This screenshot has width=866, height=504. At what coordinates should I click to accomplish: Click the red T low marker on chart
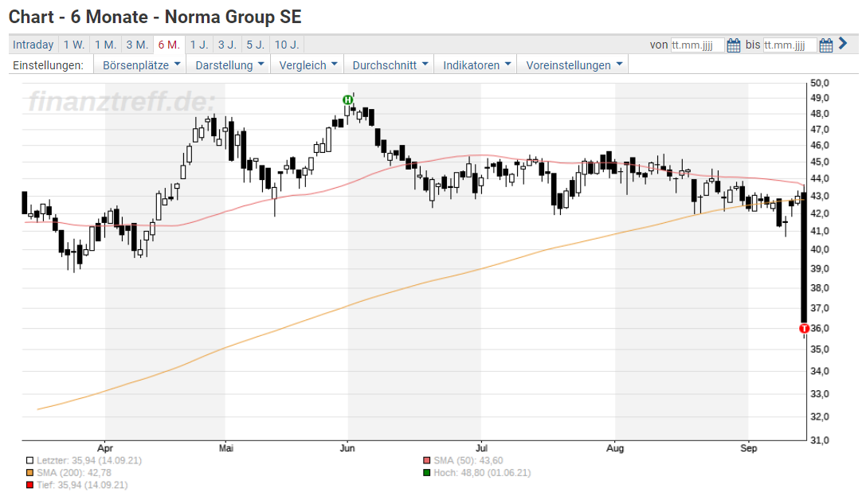(x=804, y=329)
